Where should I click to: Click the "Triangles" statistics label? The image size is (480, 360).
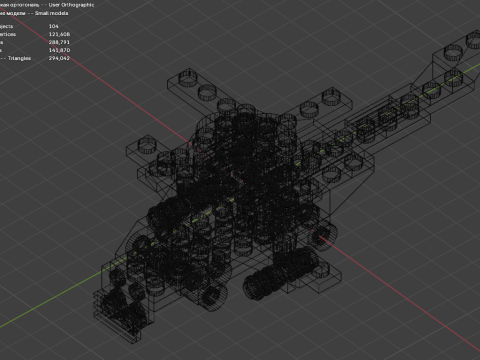pyautogui.click(x=19, y=58)
